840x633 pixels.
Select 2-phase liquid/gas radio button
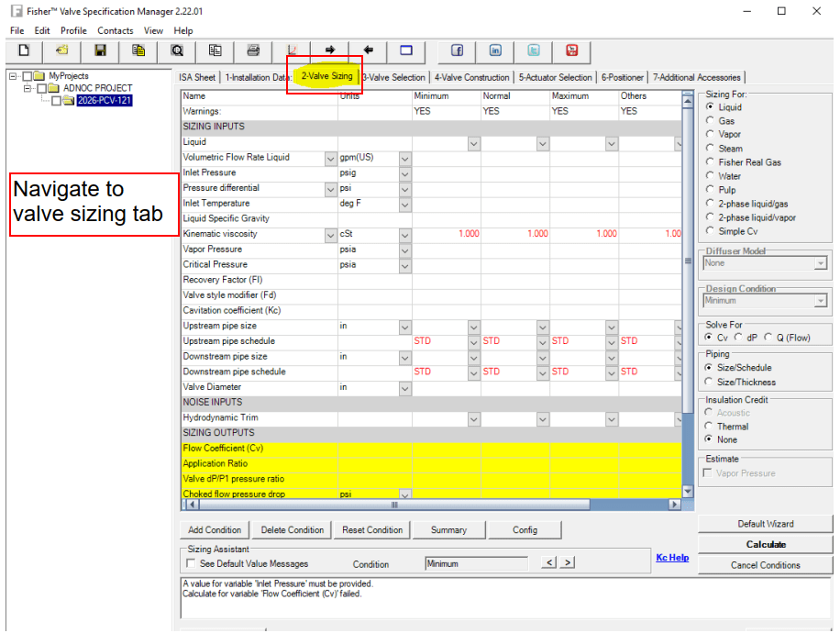click(x=711, y=203)
